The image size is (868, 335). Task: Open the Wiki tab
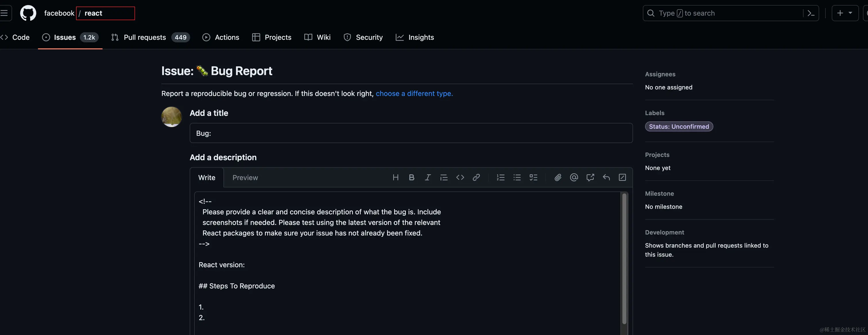tap(317, 37)
